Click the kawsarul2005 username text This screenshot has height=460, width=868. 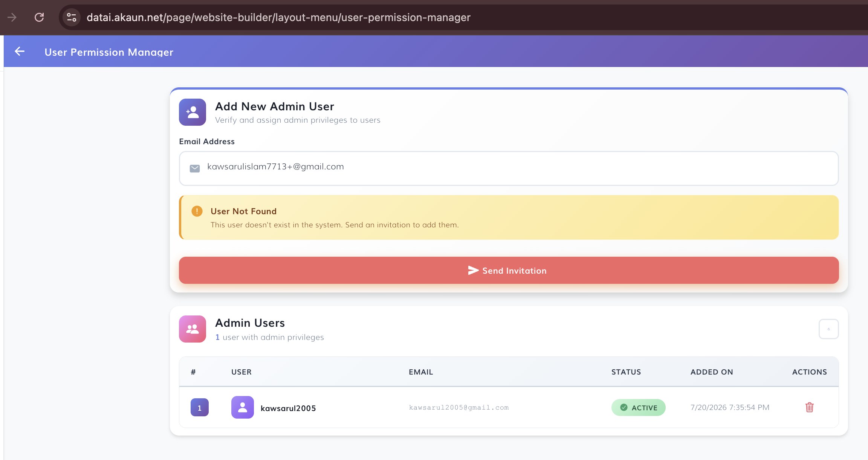click(288, 408)
